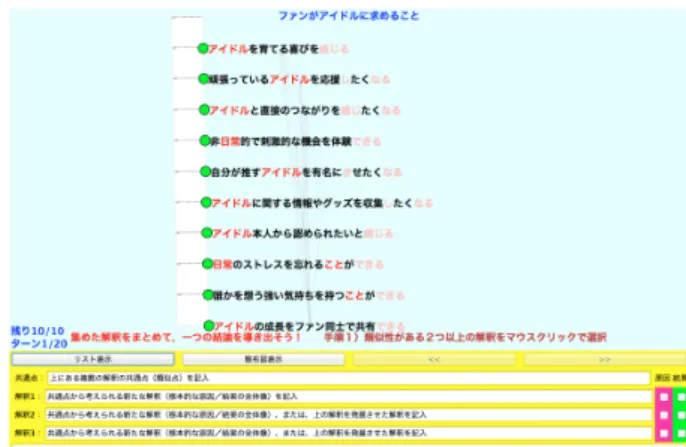Image resolution: width=686 pixels, height=447 pixels.
Task: Click the << previous button
Action: (x=434, y=360)
